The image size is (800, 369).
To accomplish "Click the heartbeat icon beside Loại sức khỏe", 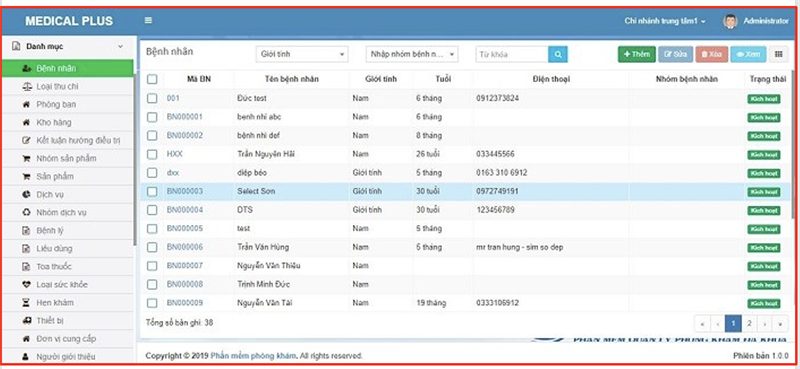I will pyautogui.click(x=27, y=285).
